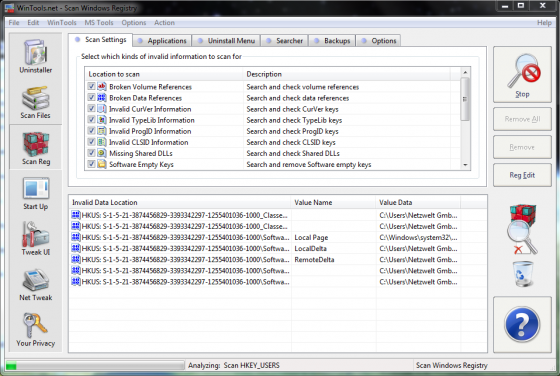Click the Invalid ProgID Information icon

tap(102, 131)
